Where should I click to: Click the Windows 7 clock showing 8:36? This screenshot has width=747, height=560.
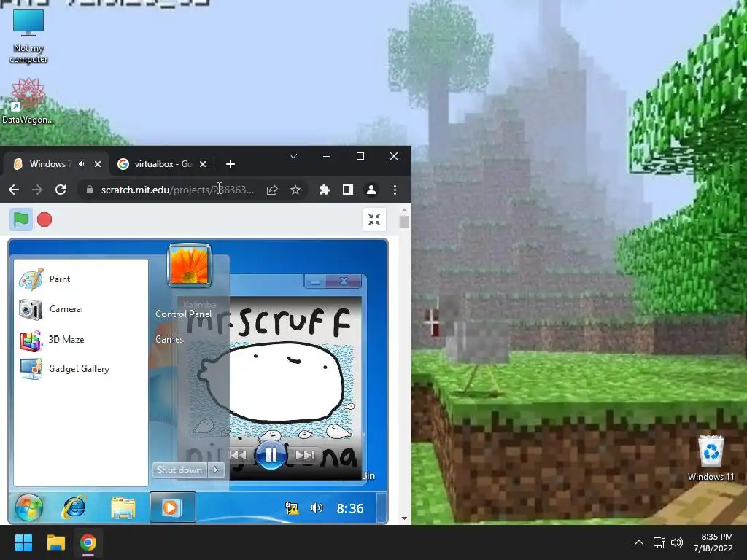pos(350,508)
